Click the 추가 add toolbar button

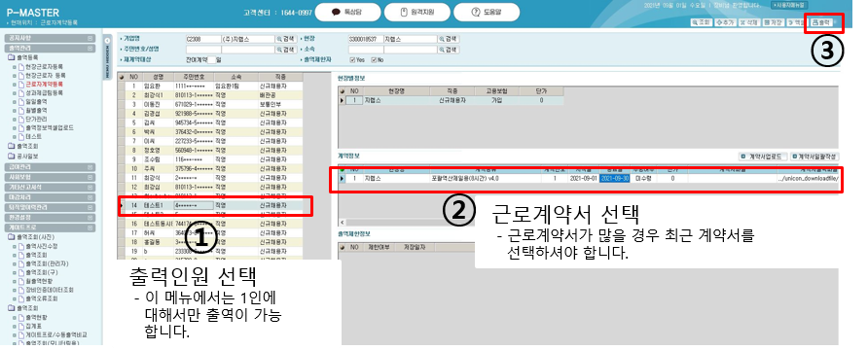[726, 22]
